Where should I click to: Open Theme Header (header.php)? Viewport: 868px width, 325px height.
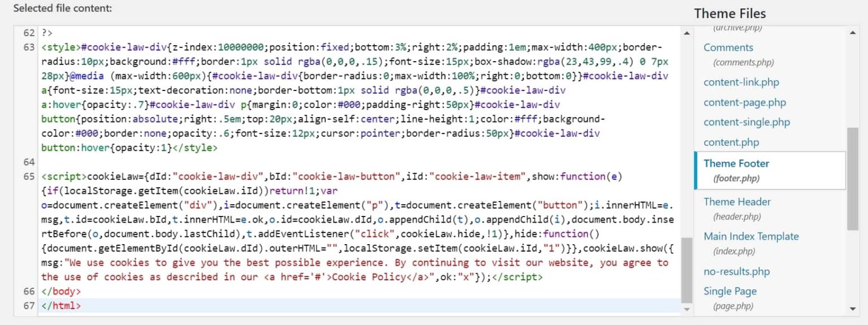(737, 202)
